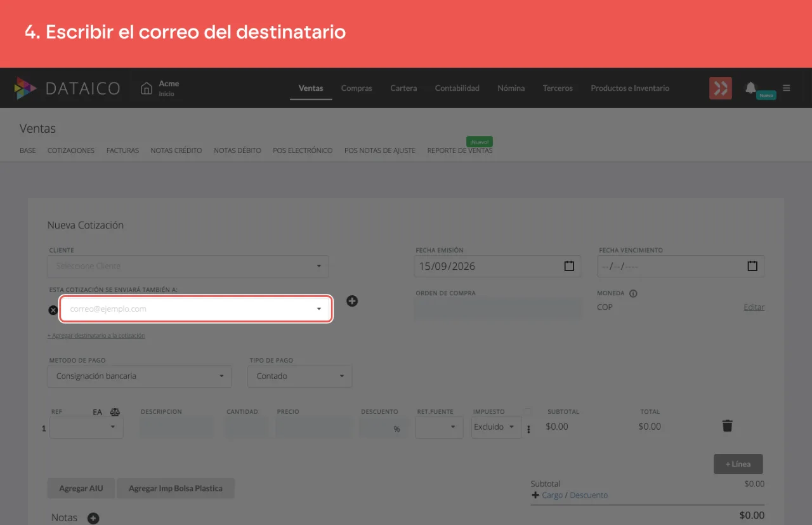Open the three-dot options beside Impuesto

coord(528,429)
